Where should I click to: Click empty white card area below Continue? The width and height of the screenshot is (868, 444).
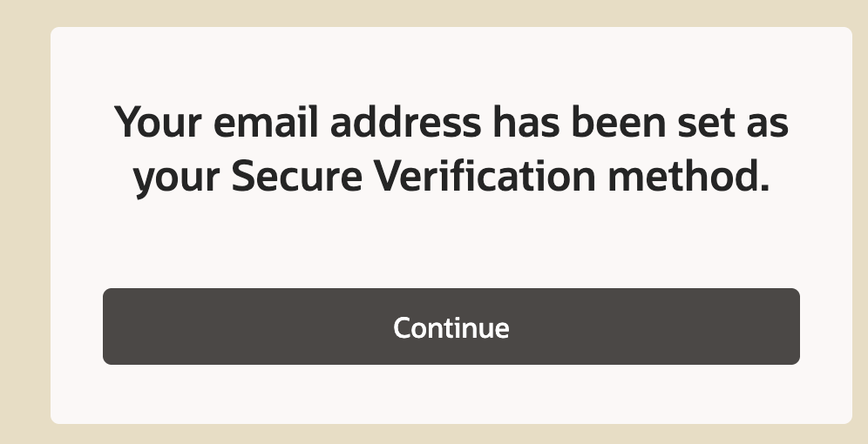(451, 394)
